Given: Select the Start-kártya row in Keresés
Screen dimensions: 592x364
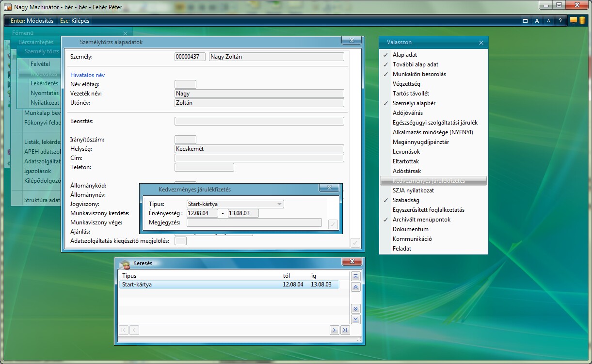Looking at the screenshot, I should coord(228,285).
